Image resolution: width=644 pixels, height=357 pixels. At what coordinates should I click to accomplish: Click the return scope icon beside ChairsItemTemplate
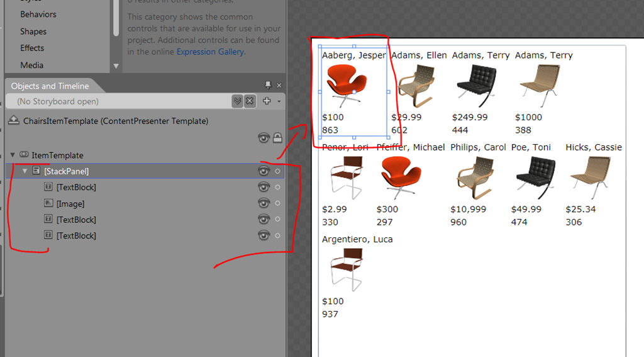pyautogui.click(x=14, y=120)
